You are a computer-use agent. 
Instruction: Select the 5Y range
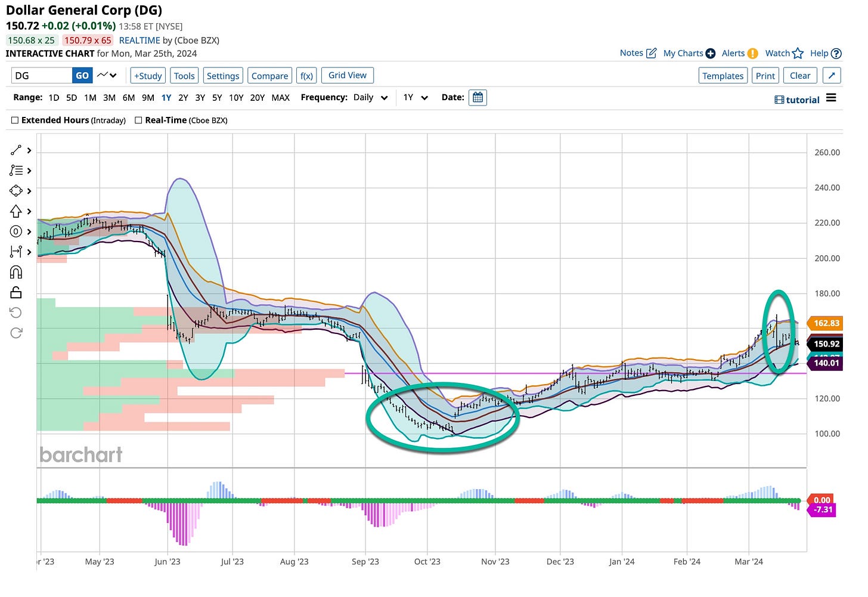pos(217,97)
